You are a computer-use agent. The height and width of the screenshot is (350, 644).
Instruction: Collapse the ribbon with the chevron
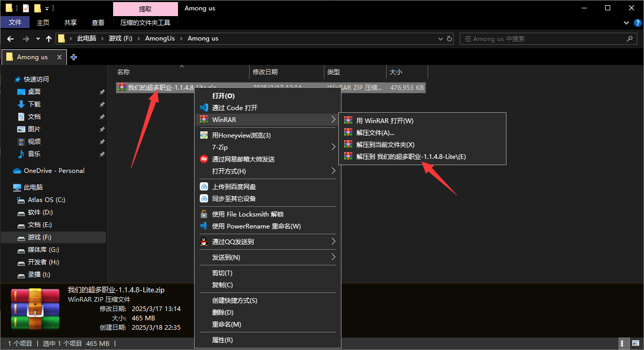click(625, 23)
